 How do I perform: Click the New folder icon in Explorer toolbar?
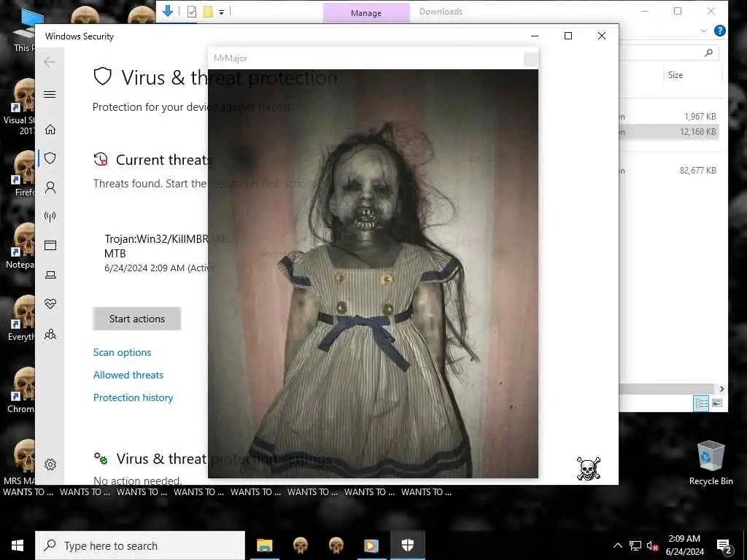pyautogui.click(x=208, y=12)
